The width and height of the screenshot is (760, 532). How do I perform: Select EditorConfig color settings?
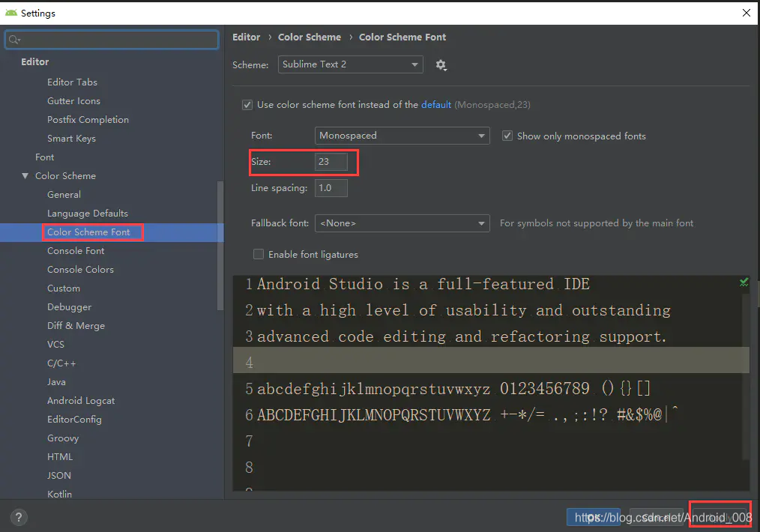coord(74,420)
